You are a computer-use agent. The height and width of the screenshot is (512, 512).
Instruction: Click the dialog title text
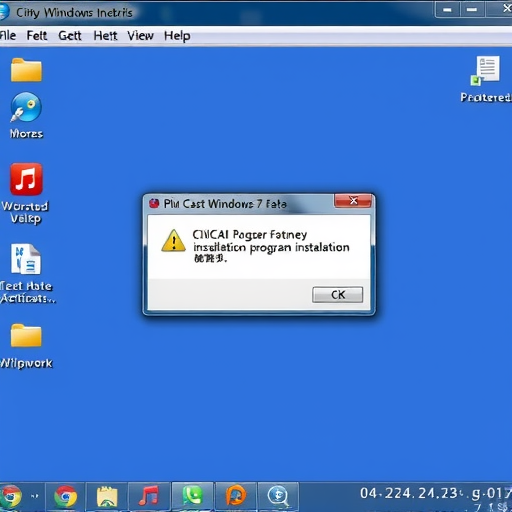coord(225,204)
